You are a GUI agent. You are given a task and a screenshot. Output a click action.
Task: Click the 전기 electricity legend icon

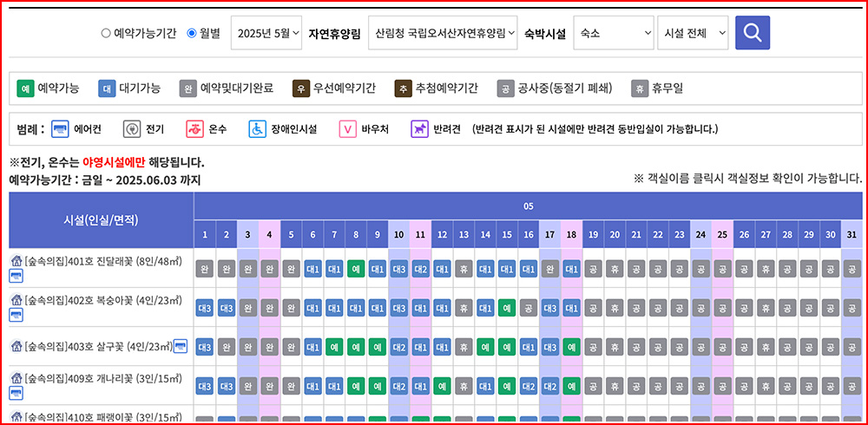click(132, 129)
